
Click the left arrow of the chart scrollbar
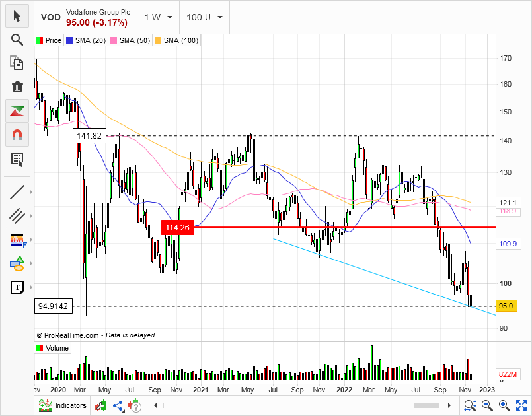155,405
